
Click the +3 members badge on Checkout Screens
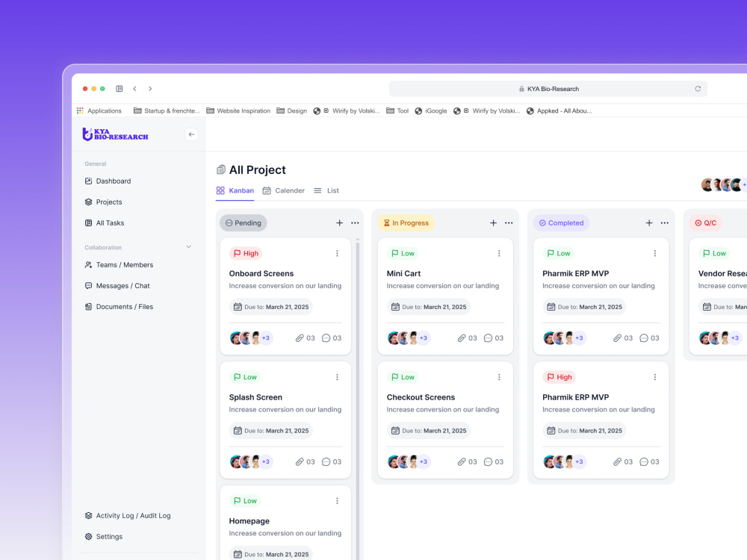pos(424,462)
